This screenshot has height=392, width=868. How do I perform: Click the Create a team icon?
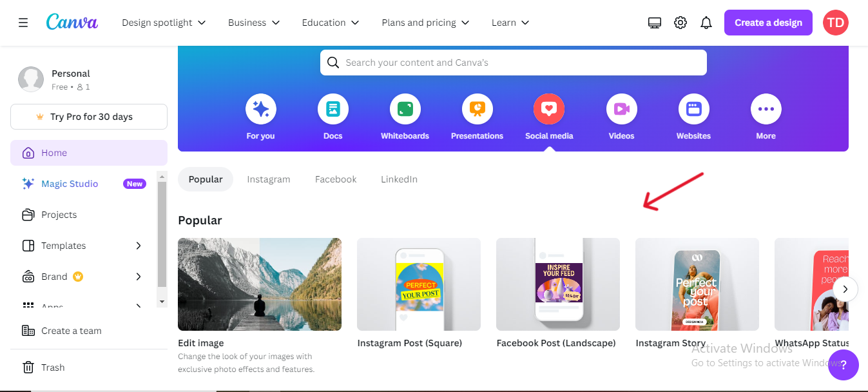coord(28,331)
